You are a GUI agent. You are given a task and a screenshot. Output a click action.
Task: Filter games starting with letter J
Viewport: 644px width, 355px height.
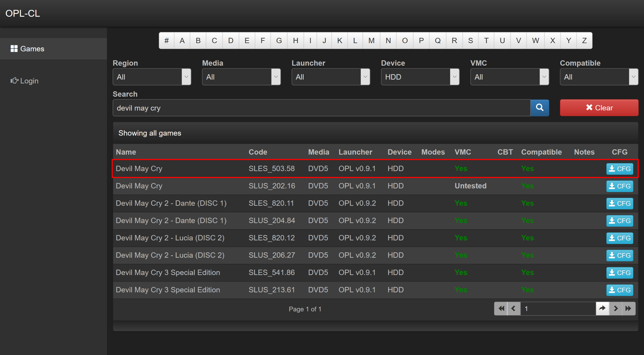(x=325, y=41)
